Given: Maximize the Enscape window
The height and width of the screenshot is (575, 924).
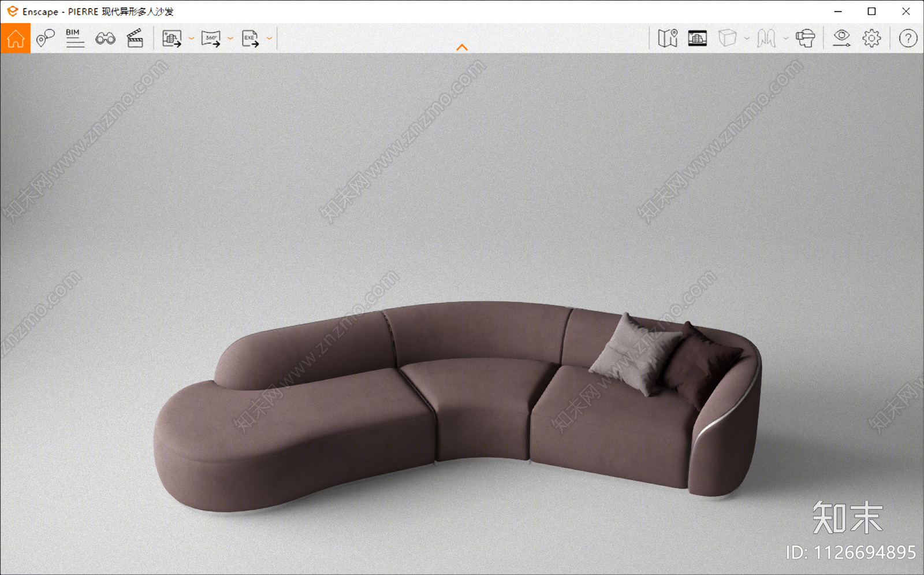Looking at the screenshot, I should pyautogui.click(x=871, y=12).
